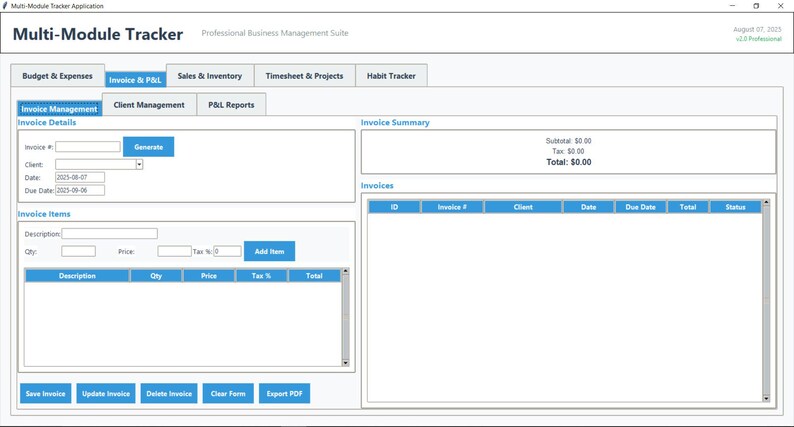
Task: Sort invoices by Status column header
Action: point(735,207)
